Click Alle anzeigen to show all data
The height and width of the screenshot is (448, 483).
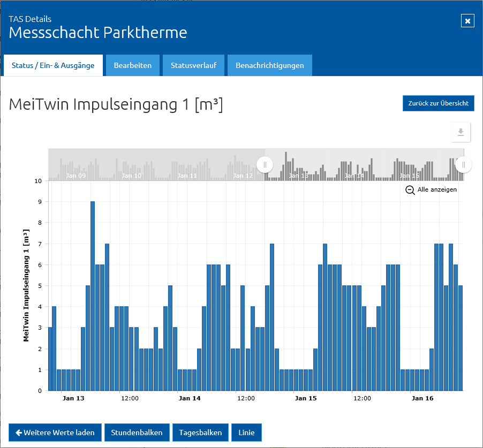(x=437, y=189)
